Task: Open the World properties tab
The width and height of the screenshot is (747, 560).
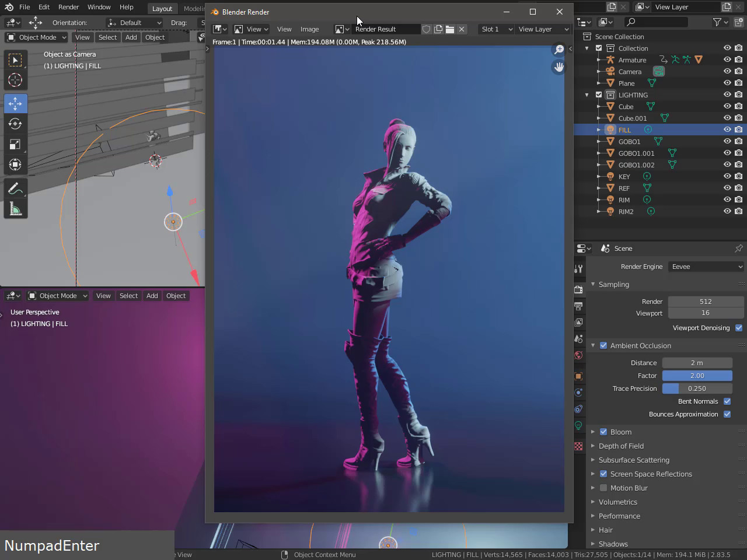Action: click(578, 355)
